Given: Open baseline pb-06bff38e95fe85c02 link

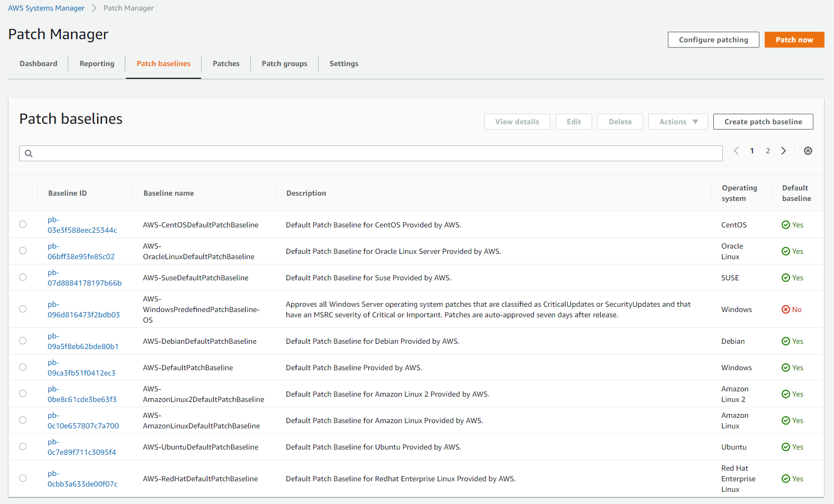Looking at the screenshot, I should coord(81,251).
